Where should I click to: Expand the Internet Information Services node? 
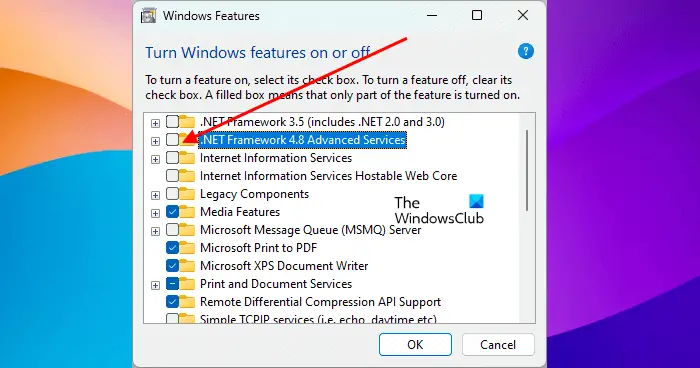click(155, 159)
